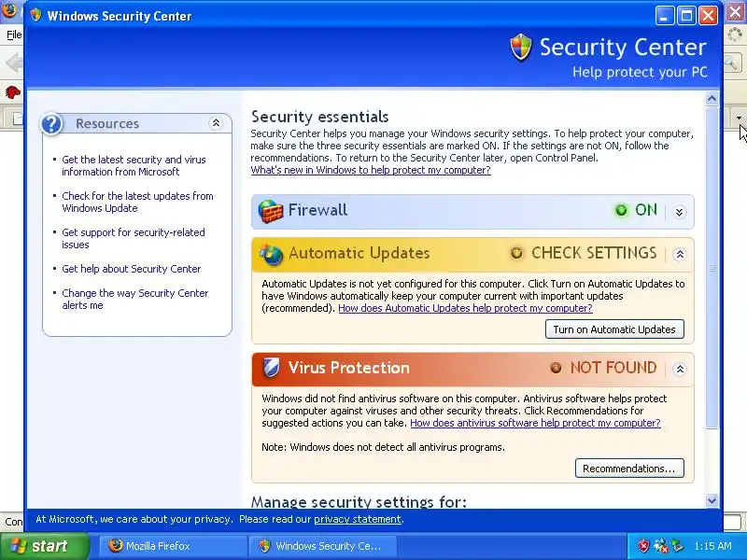
Task: Click the rightmost tray icon next to the clock
Action: (x=677, y=546)
